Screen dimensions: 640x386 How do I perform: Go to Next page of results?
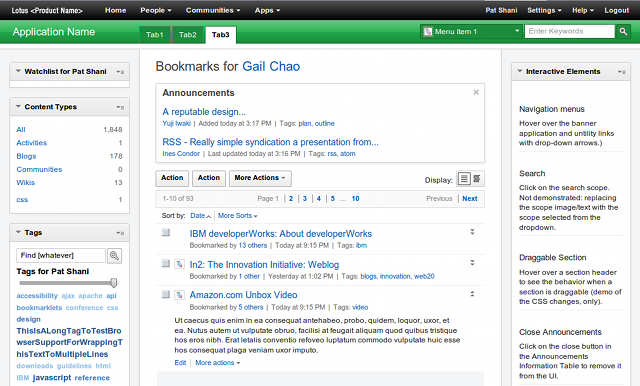coord(470,199)
